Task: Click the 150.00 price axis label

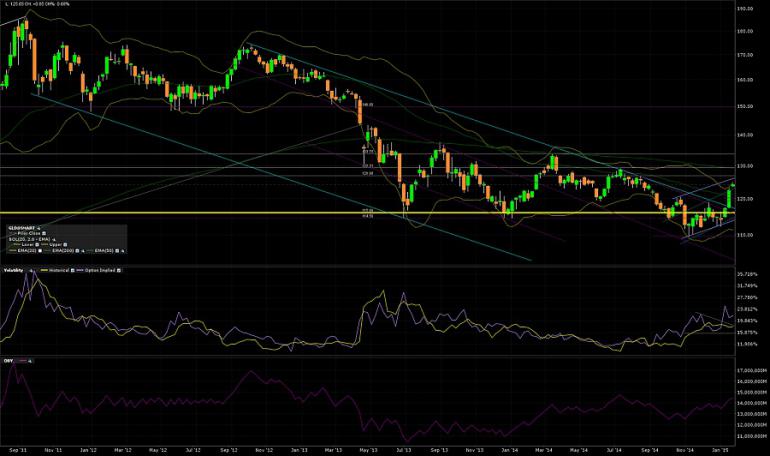Action: (x=745, y=106)
